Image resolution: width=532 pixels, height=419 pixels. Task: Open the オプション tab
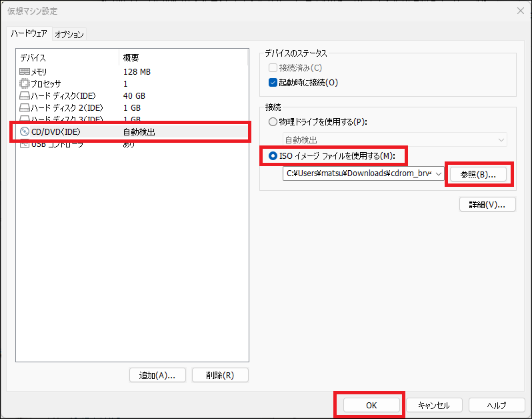(69, 34)
